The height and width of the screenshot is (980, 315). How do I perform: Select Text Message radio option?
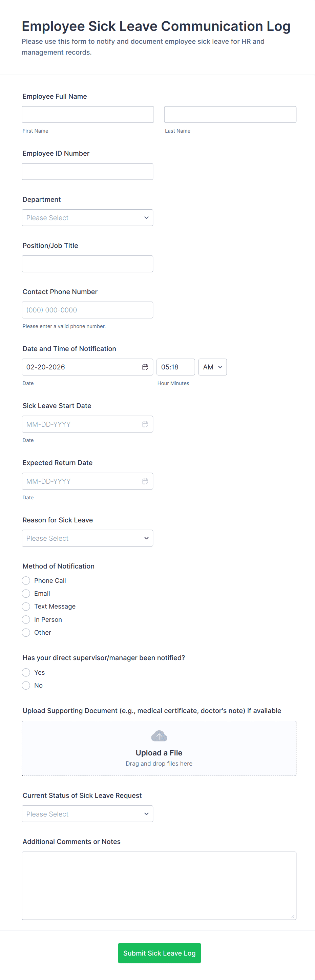(26, 607)
